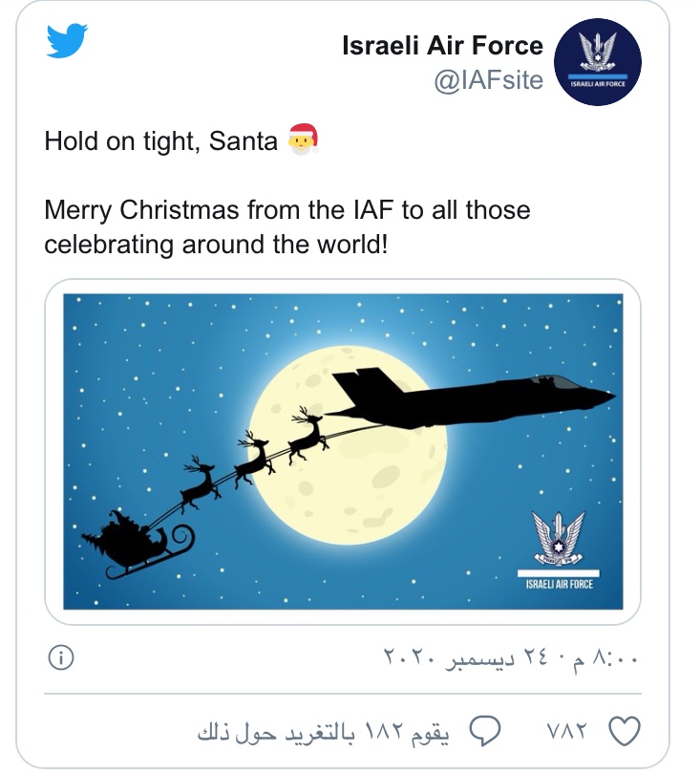The width and height of the screenshot is (700, 773).
Task: Open the Santa sleigh image thumbnail
Action: pyautogui.click(x=343, y=451)
